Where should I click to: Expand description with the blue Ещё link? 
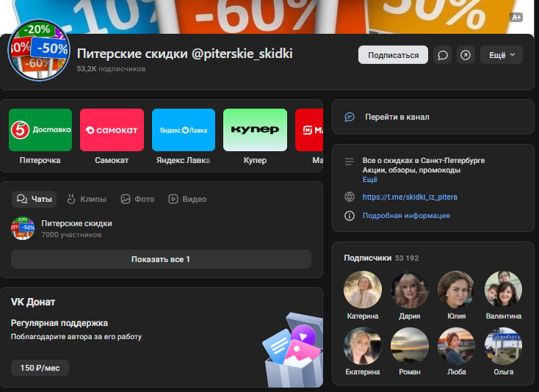(370, 179)
